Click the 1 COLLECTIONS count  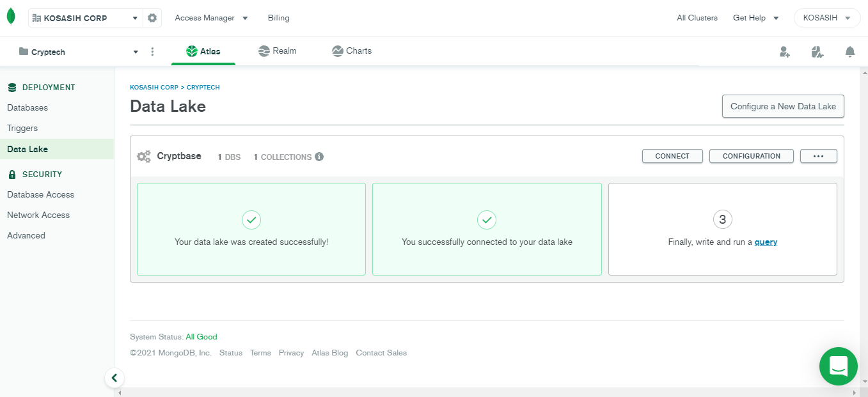(x=283, y=157)
